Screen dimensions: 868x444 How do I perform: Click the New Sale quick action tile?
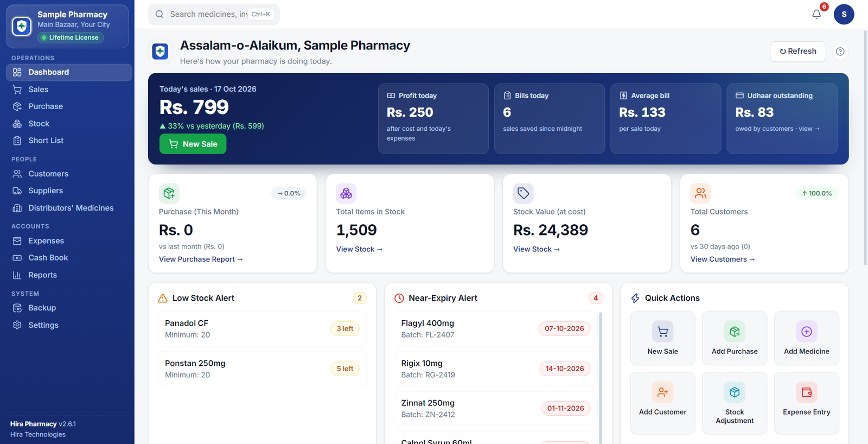coord(662,338)
